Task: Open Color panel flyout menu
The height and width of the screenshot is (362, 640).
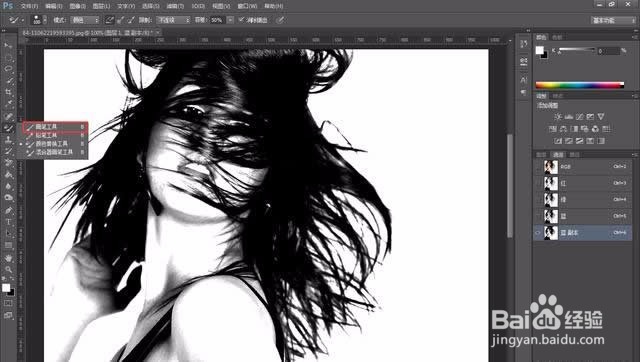Action: pyautogui.click(x=635, y=37)
